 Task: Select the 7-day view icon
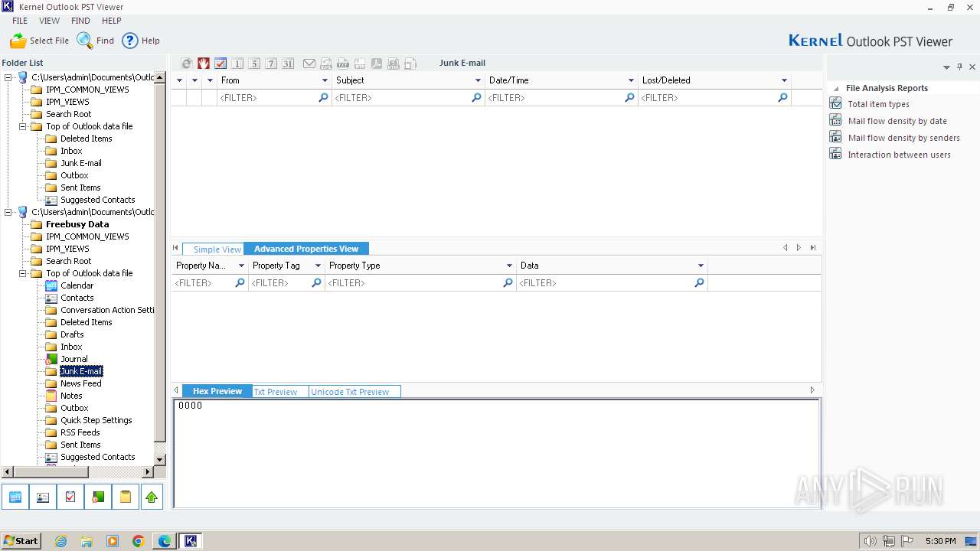coord(271,64)
